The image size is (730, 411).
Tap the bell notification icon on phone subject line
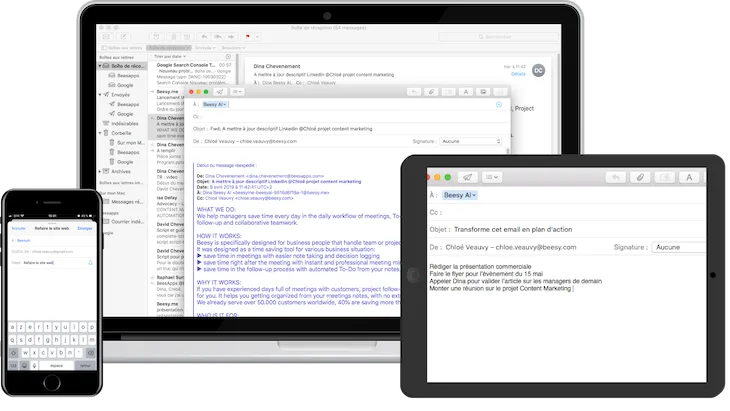tap(90, 263)
